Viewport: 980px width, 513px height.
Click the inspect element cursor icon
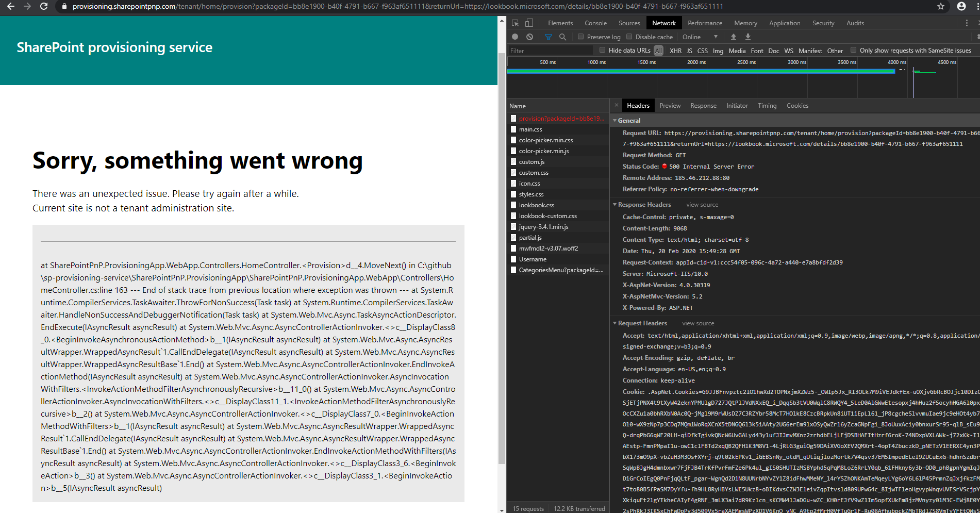[514, 23]
